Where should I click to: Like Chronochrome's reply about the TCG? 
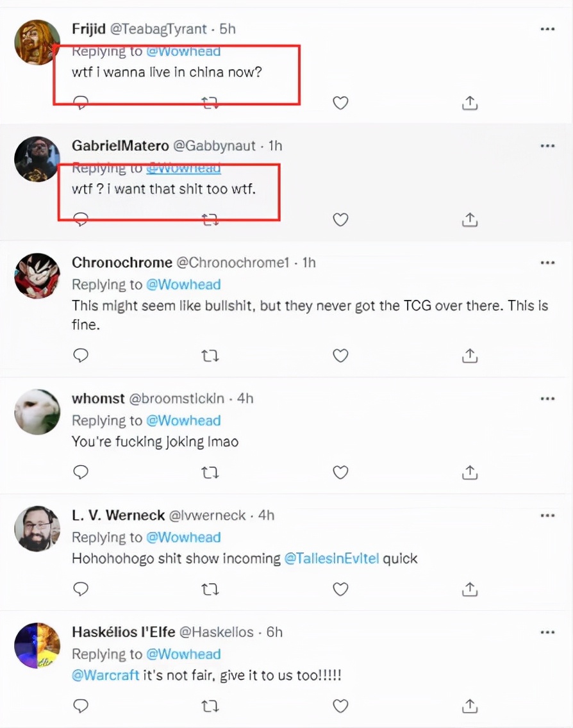pyautogui.click(x=340, y=355)
